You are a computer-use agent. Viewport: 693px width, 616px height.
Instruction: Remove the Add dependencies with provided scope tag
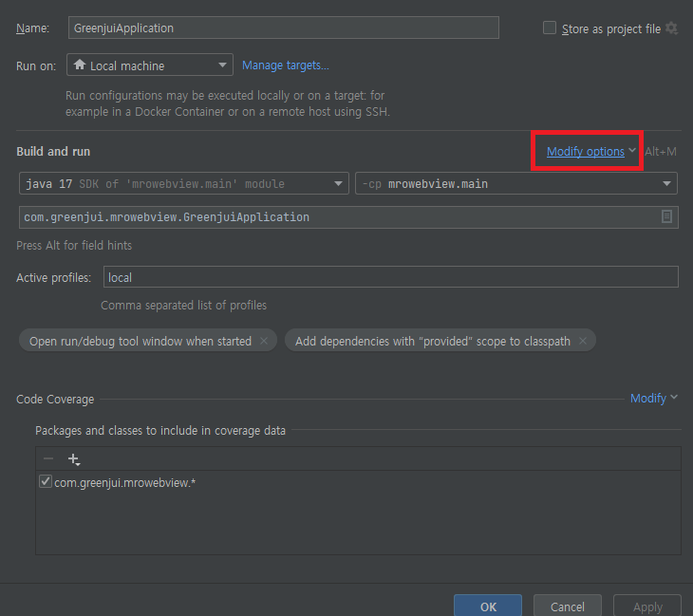(x=583, y=341)
